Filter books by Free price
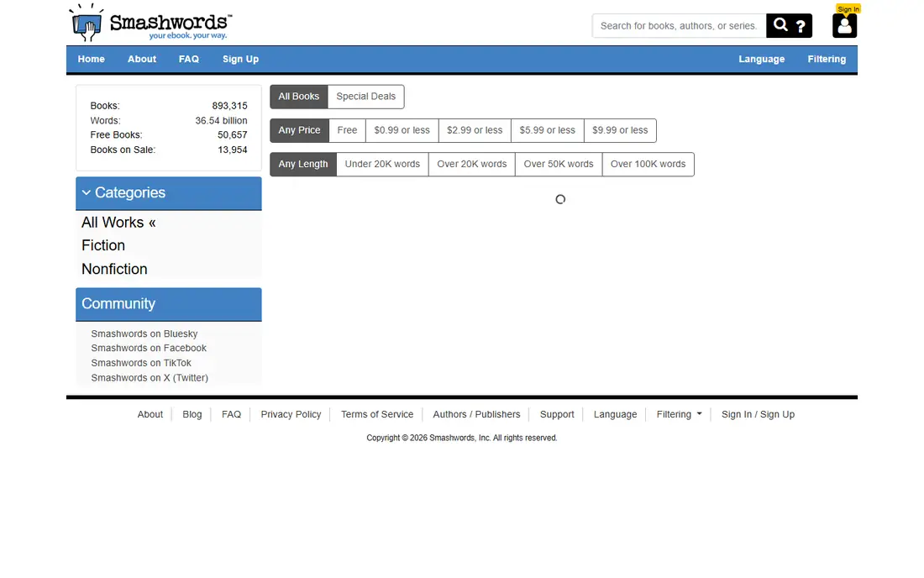The image size is (924, 578). (347, 130)
